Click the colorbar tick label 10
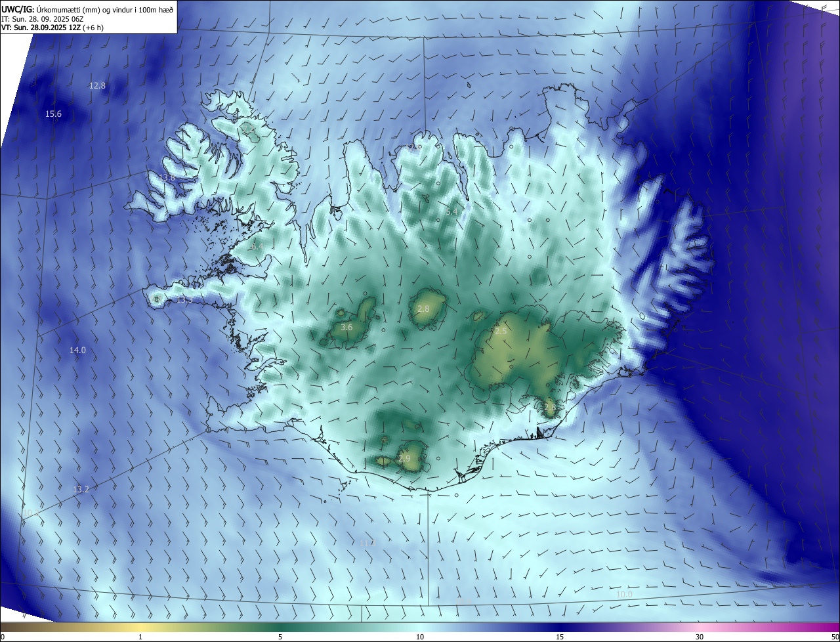This screenshot has width=840, height=642. (x=420, y=637)
